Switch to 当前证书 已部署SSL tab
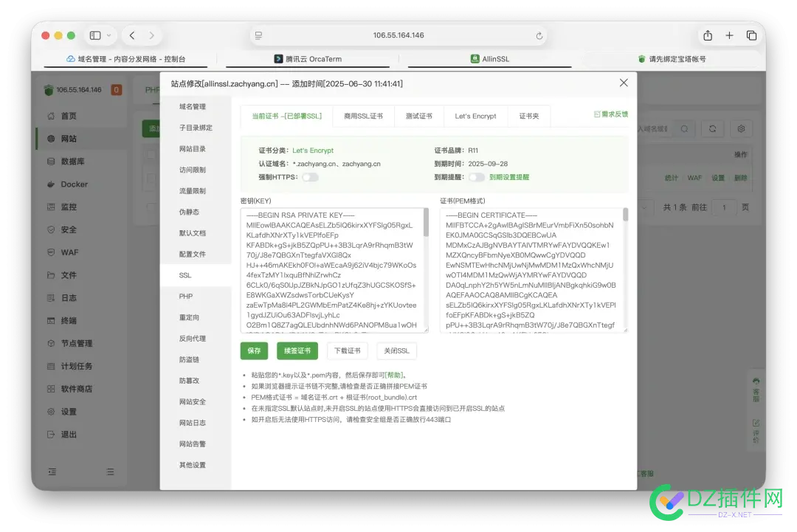Viewport: 797px width, 532px height. [286, 117]
